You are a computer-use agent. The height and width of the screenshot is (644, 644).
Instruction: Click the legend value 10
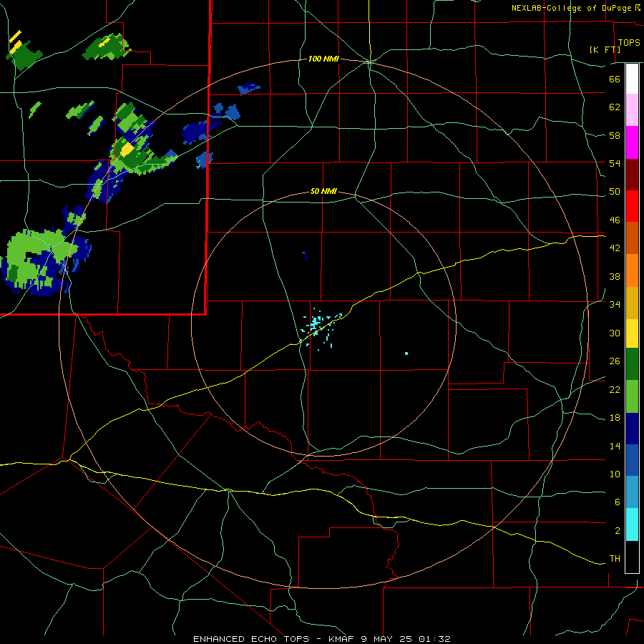615,474
